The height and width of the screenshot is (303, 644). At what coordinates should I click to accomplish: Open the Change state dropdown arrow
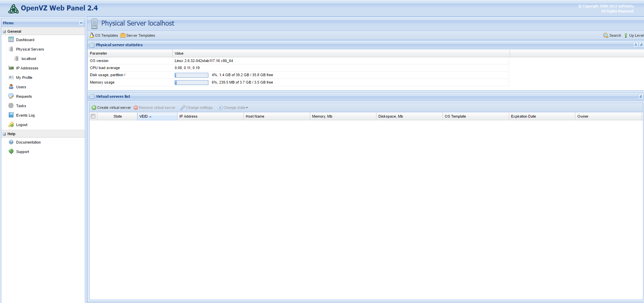(247, 108)
